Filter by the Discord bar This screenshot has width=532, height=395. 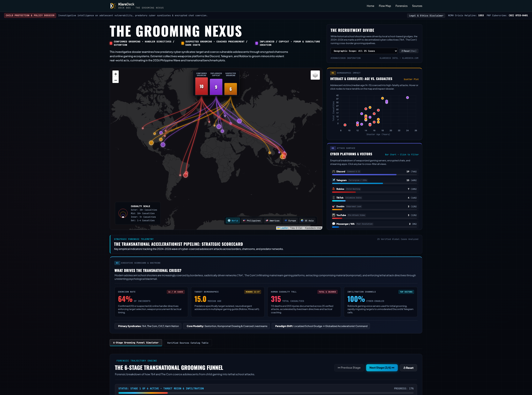tap(374, 173)
